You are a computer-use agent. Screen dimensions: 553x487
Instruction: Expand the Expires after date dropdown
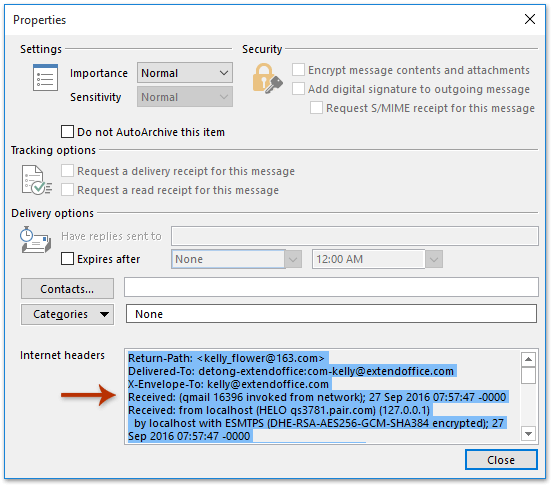coord(293,259)
